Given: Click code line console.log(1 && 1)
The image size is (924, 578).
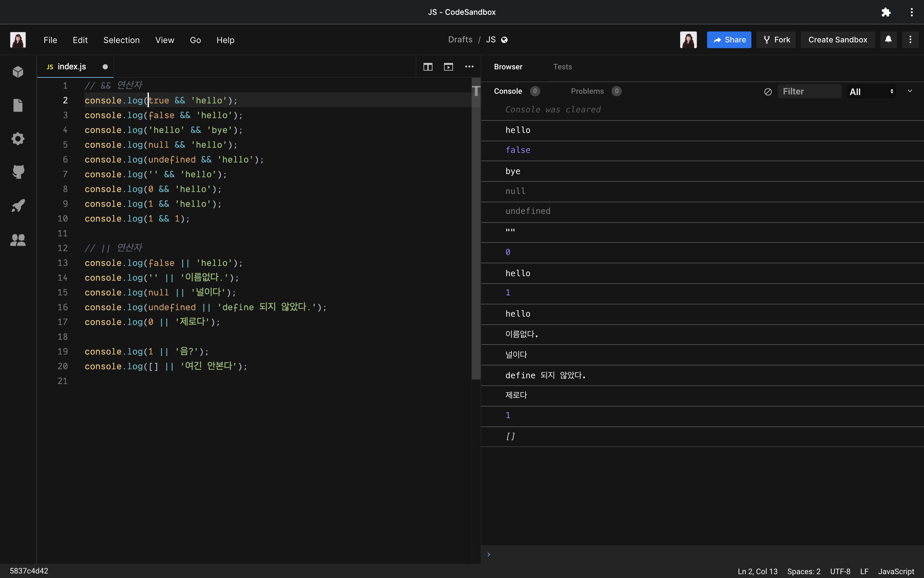Looking at the screenshot, I should [x=137, y=219].
